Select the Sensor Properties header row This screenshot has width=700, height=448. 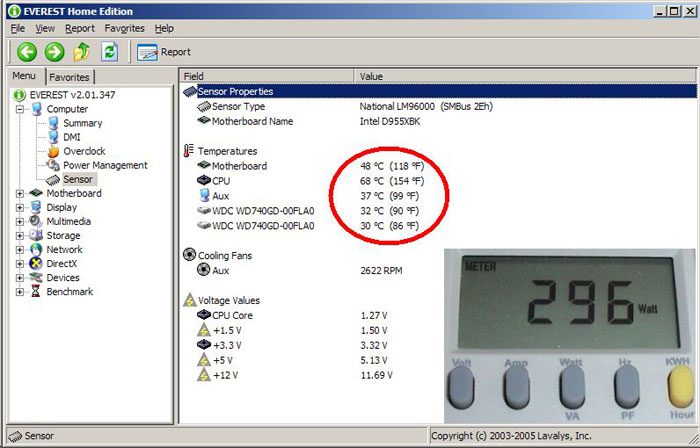click(x=439, y=91)
